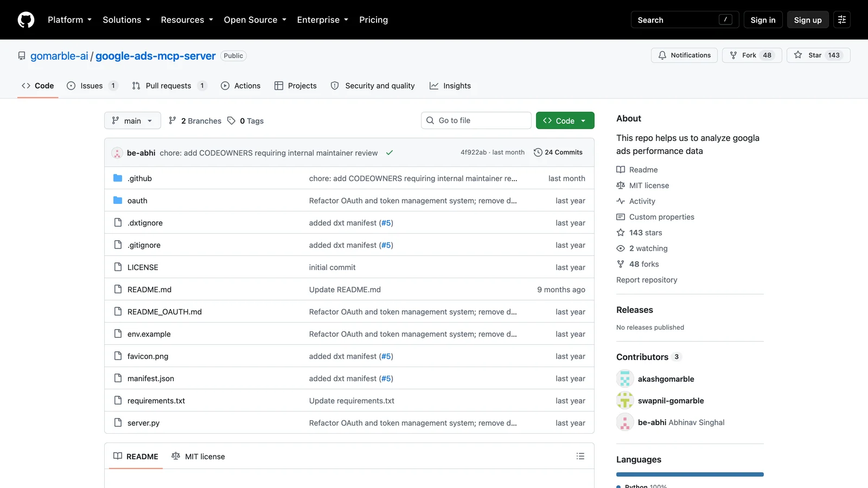Click the Activity pulse icon
868x488 pixels.
point(621,201)
